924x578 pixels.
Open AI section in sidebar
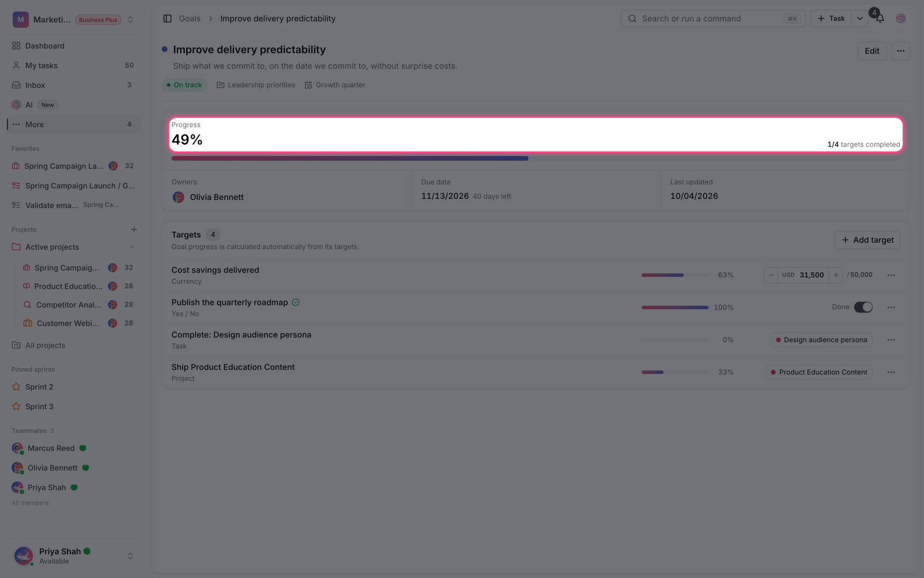74,105
